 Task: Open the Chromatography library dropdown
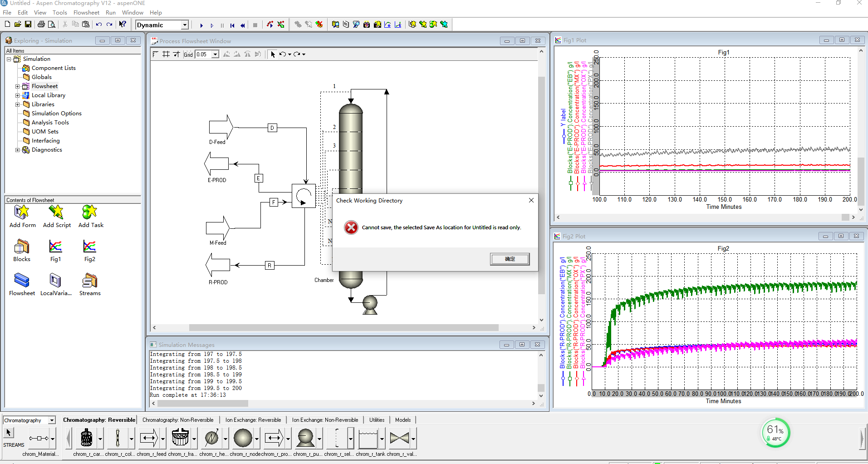coord(52,420)
